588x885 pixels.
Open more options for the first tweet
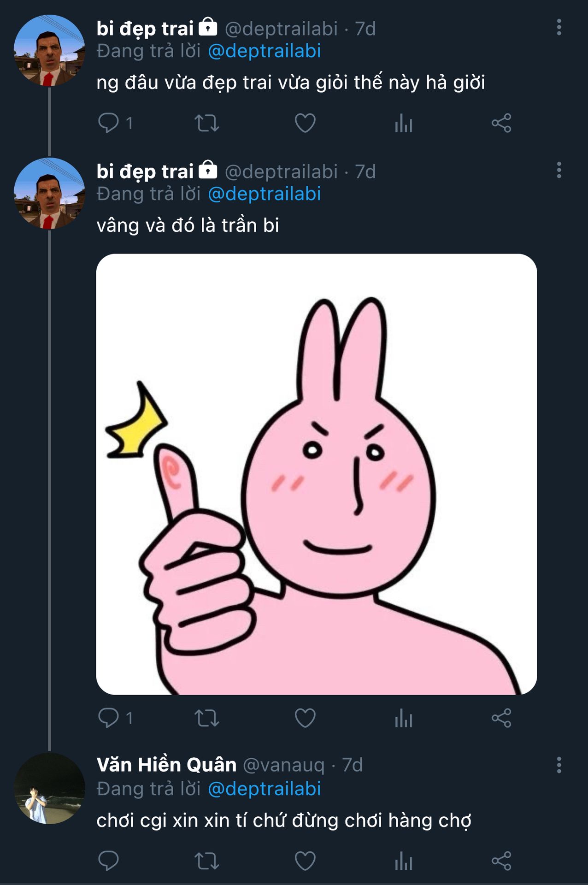[x=559, y=28]
